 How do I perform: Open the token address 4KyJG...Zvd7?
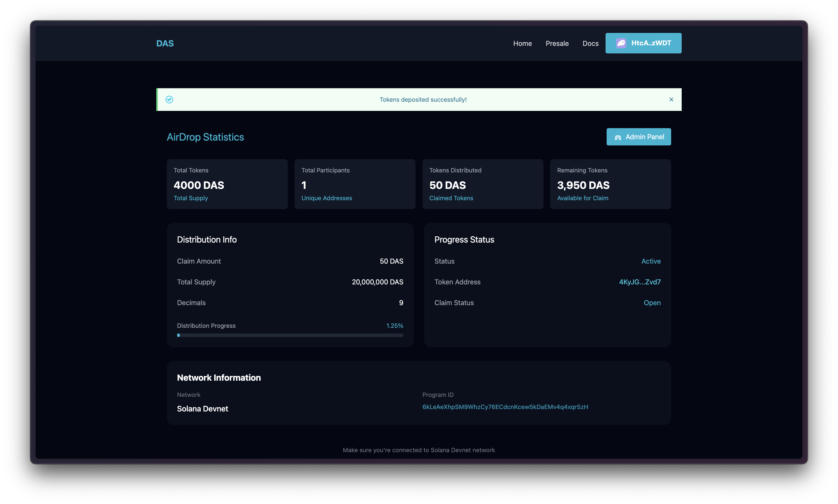pos(640,282)
